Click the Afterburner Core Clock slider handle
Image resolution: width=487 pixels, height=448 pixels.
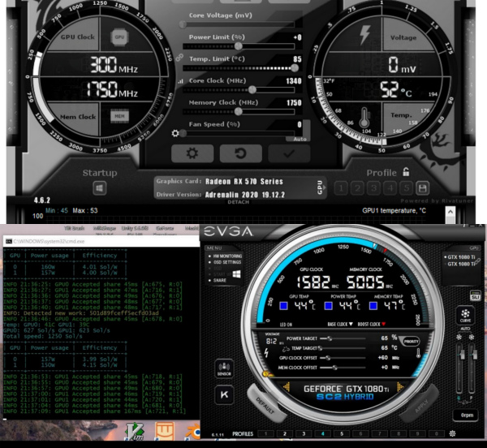(x=252, y=90)
